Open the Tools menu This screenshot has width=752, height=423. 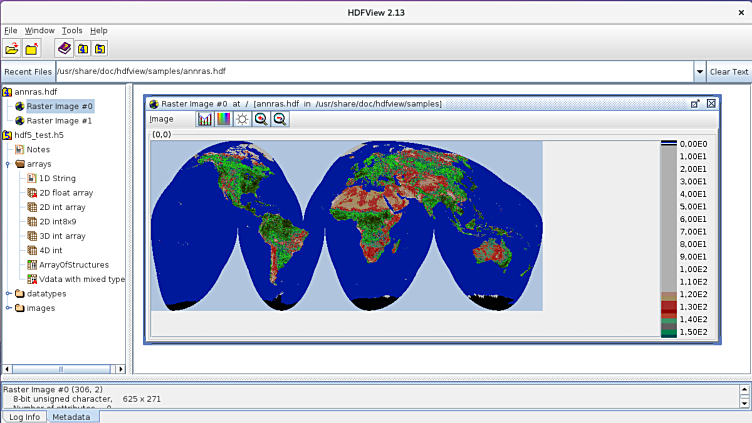tap(72, 31)
